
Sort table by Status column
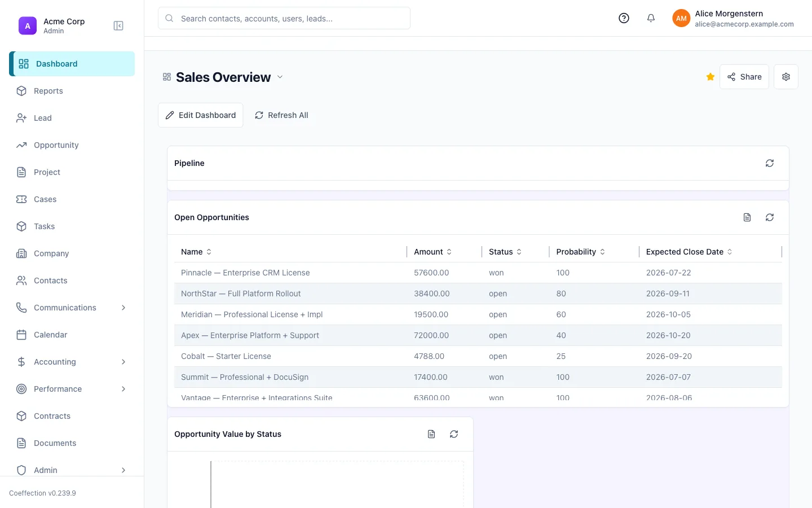point(505,252)
